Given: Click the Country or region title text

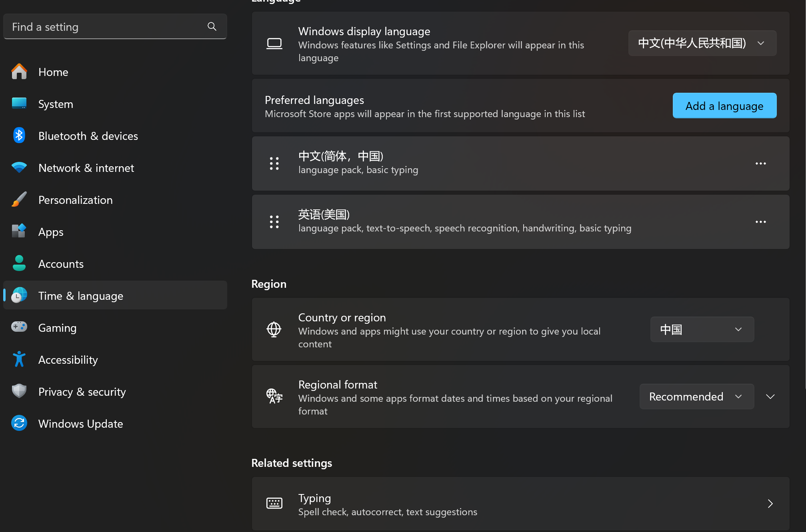Looking at the screenshot, I should click(342, 317).
